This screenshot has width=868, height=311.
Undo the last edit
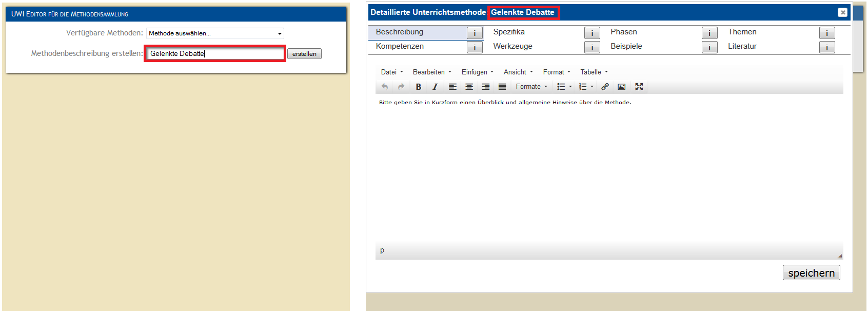[385, 87]
